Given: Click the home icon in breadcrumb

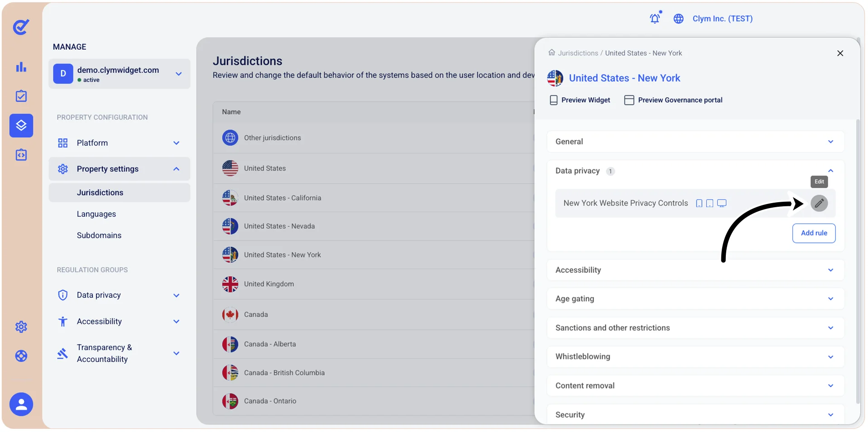Looking at the screenshot, I should [551, 52].
